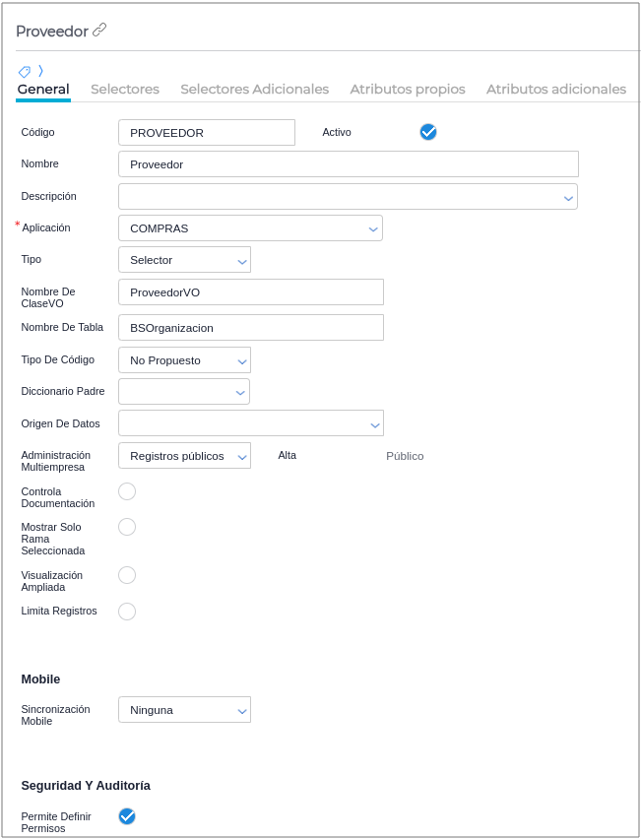The width and height of the screenshot is (641, 840).
Task: Expand the Tipo dropdown
Action: [x=241, y=261]
